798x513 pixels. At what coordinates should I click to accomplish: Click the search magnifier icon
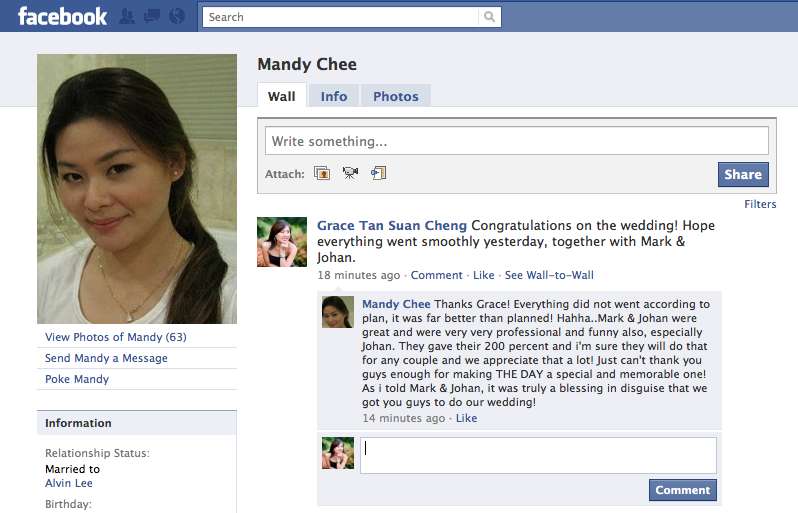tap(490, 17)
